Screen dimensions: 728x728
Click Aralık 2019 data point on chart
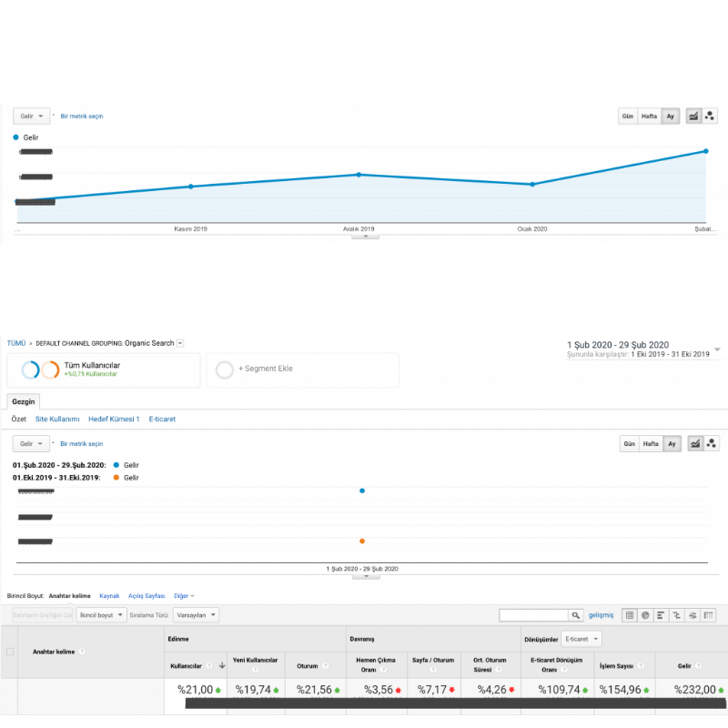[x=359, y=175]
